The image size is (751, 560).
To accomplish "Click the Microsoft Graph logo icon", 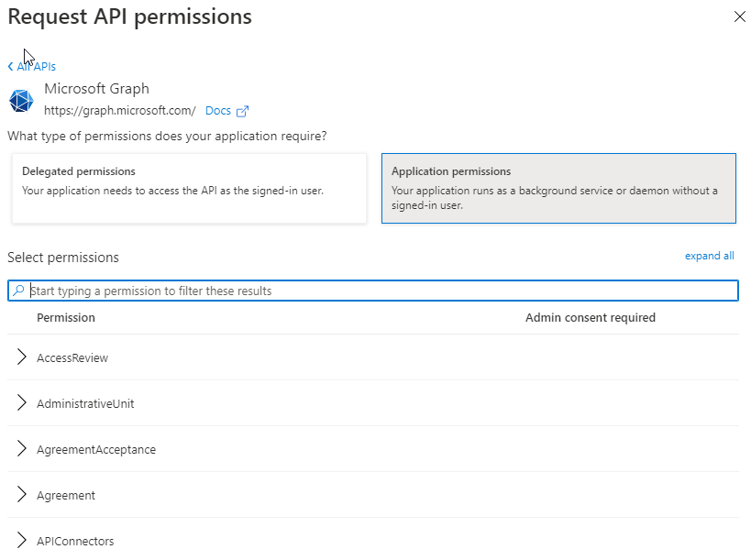I will 20,100.
